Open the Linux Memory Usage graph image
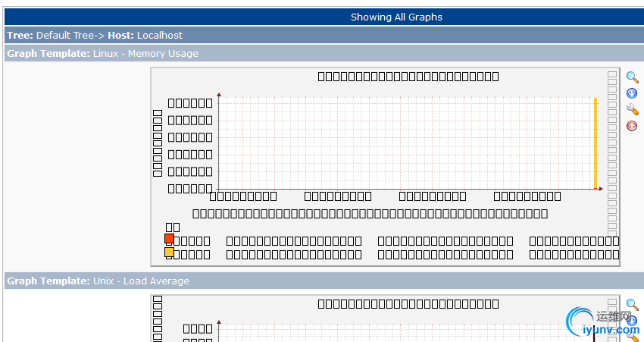 point(385,167)
